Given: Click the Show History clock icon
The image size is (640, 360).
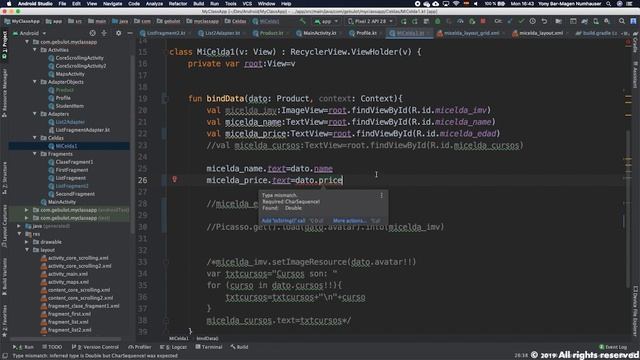Looking at the screenshot, I should pyautogui.click(x=533, y=21).
